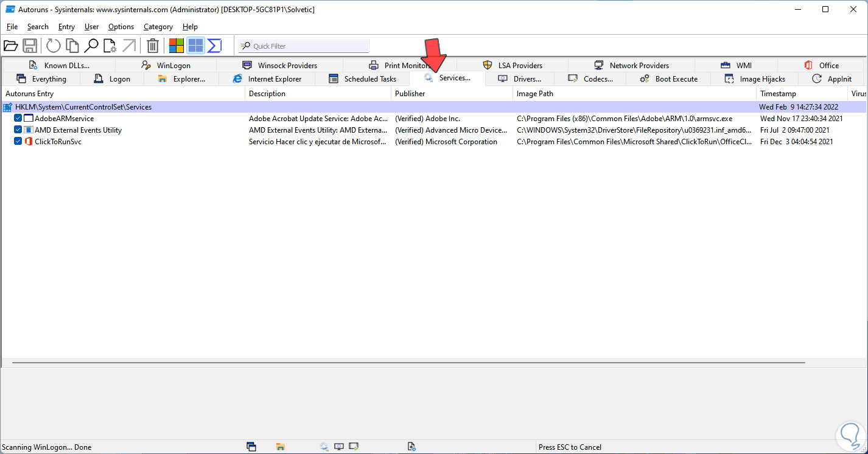The width and height of the screenshot is (868, 454).
Task: Click the Copy toolbar icon
Action: tap(72, 46)
